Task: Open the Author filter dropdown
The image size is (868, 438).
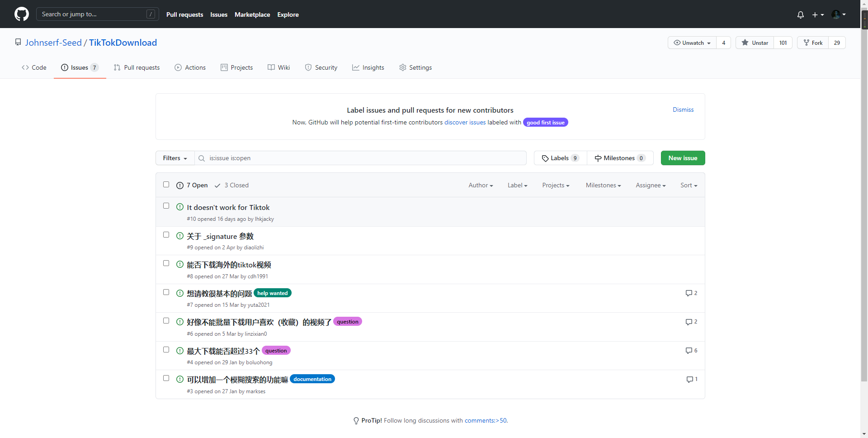Action: pos(481,185)
